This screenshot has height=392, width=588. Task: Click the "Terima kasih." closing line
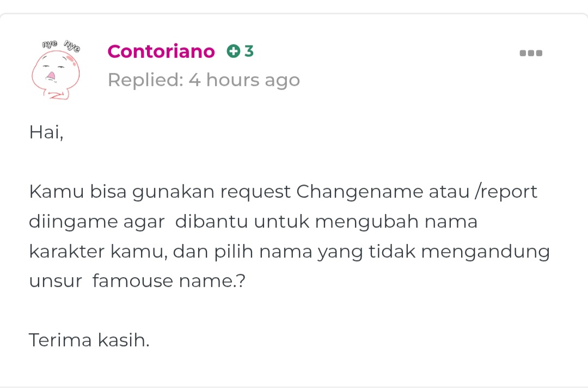pyautogui.click(x=89, y=340)
